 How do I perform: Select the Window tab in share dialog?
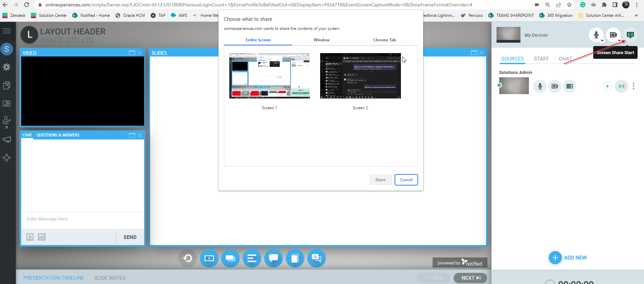tap(321, 40)
